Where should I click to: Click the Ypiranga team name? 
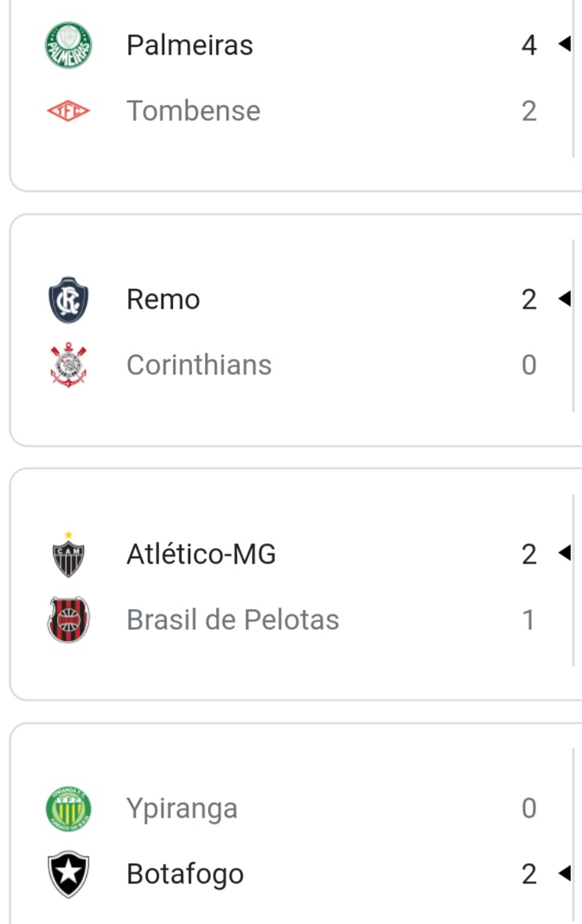[181, 808]
